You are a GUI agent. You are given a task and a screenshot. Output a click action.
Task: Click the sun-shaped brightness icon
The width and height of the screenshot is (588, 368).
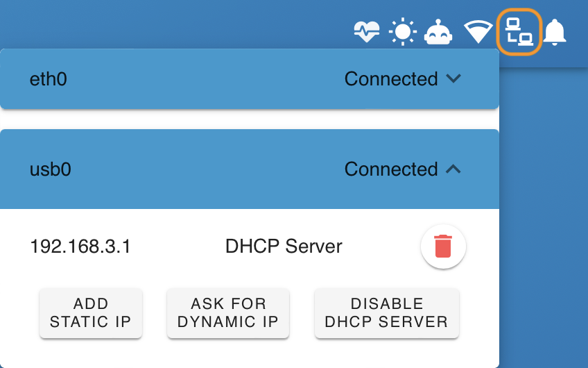point(403,32)
